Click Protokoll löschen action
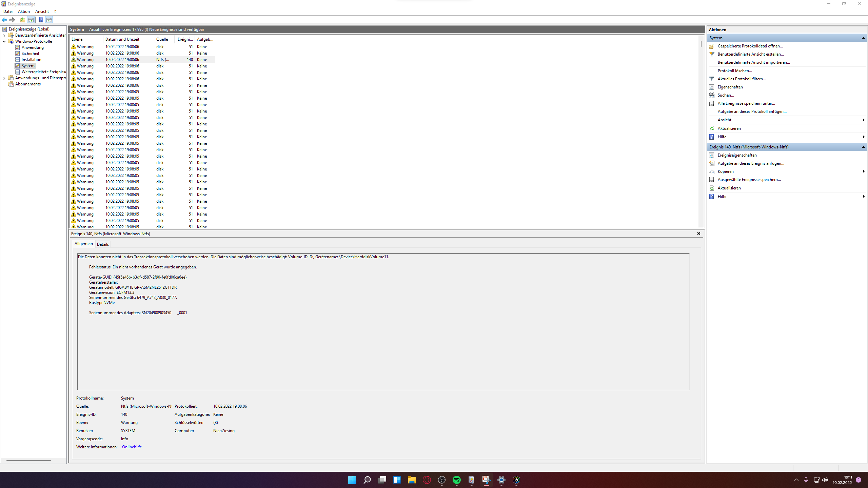Screen dimensions: 868x488 [x=734, y=71]
